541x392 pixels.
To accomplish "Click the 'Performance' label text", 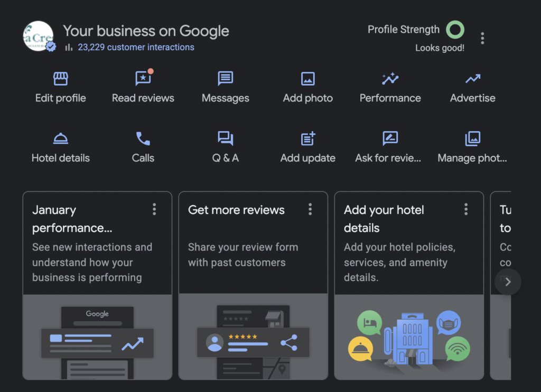I will [x=390, y=98].
